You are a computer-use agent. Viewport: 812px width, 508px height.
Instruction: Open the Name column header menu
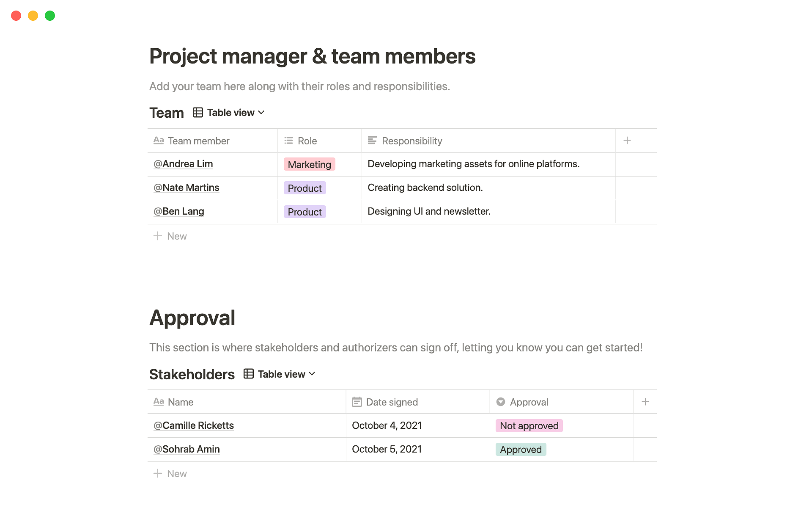[x=181, y=402]
